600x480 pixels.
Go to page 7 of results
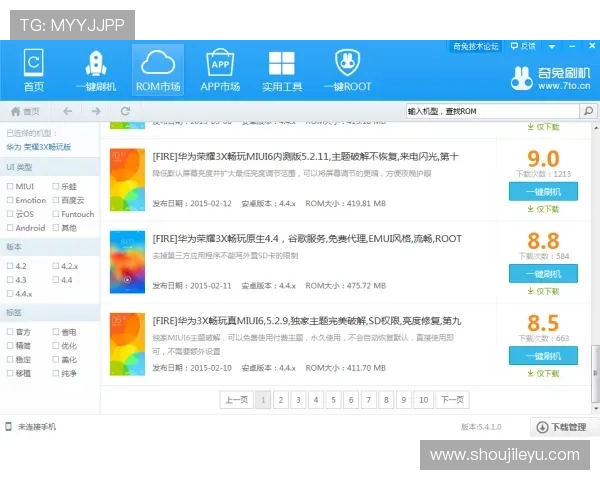[369, 400]
